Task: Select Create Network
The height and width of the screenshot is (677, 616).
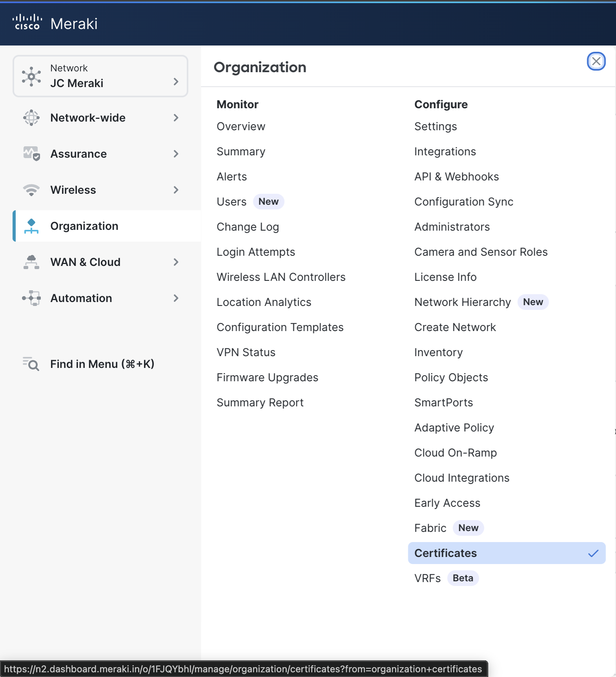Action: [x=455, y=327]
